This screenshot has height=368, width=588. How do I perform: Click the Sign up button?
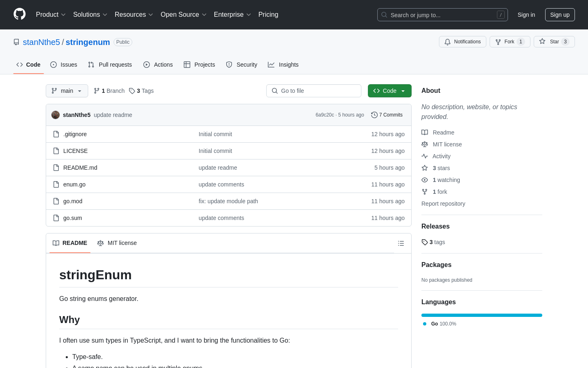560,15
